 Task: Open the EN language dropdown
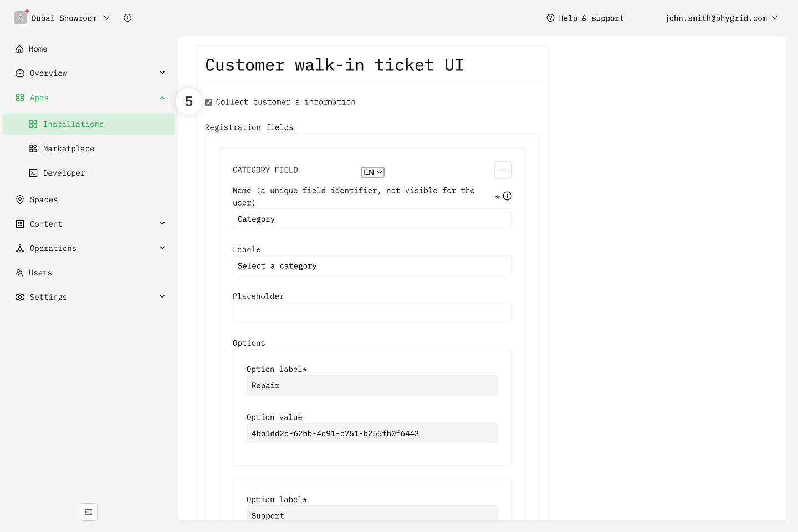[372, 172]
